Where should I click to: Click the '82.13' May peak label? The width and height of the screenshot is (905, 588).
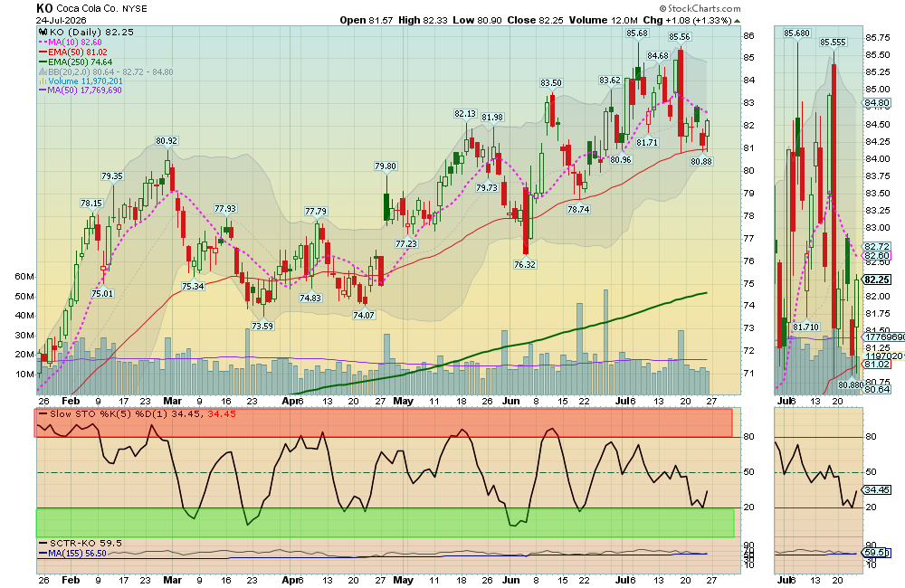(x=465, y=114)
